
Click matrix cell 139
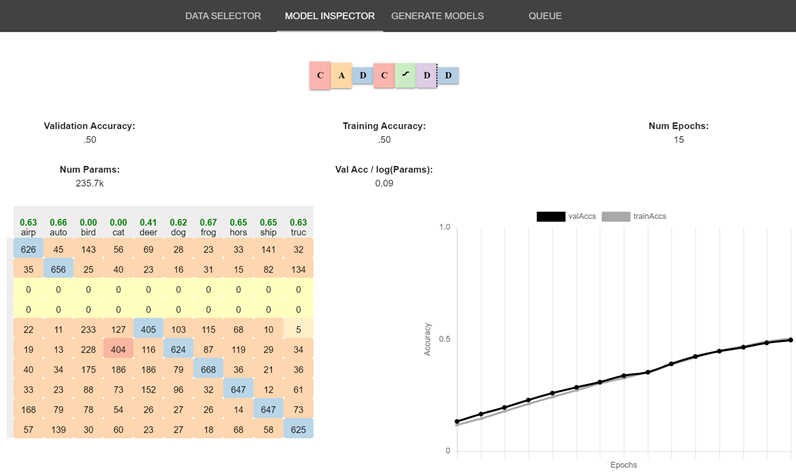pyautogui.click(x=58, y=429)
